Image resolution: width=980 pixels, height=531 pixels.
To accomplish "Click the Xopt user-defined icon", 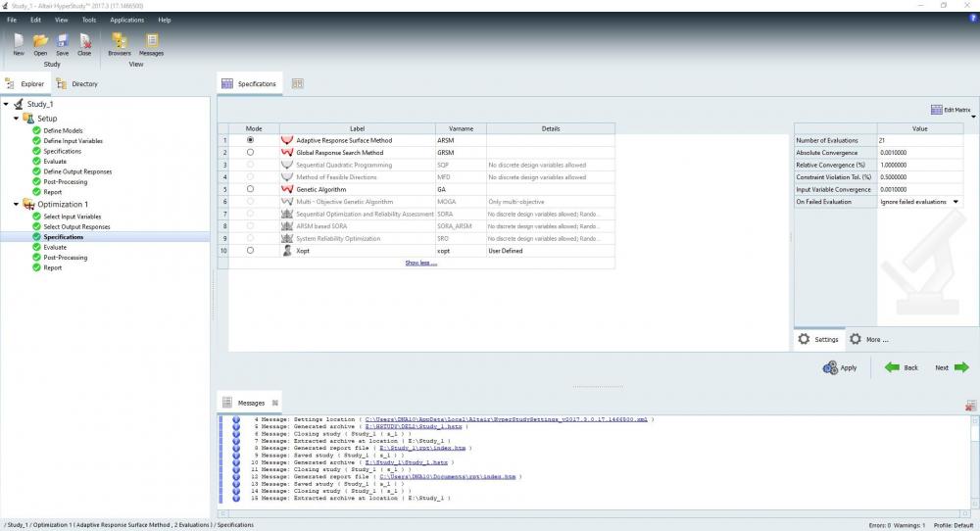I will 287,251.
